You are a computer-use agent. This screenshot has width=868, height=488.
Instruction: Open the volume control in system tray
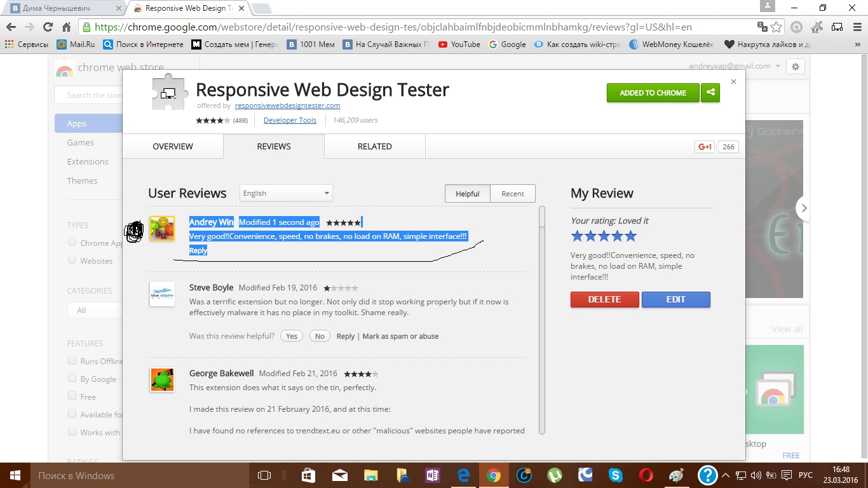pos(756,475)
